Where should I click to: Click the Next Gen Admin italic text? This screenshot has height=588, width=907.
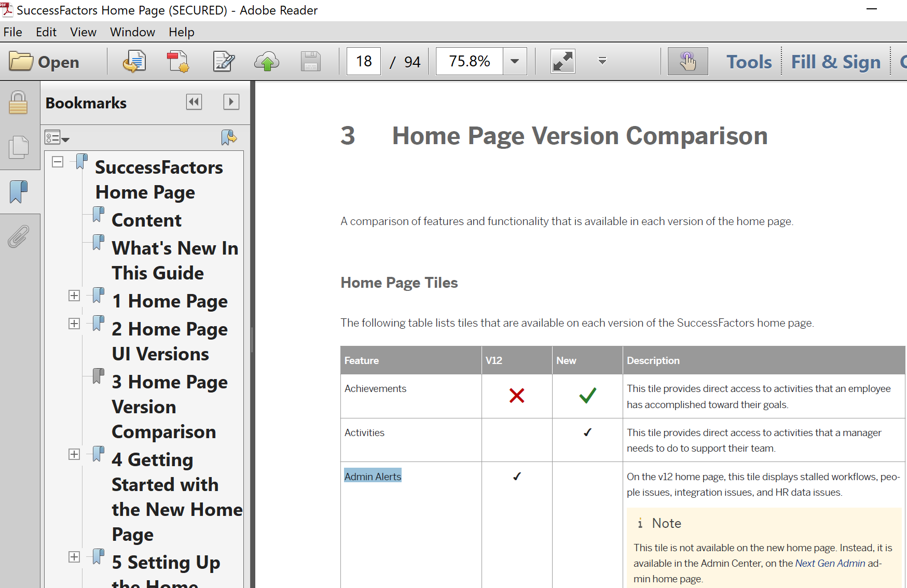[830, 564]
